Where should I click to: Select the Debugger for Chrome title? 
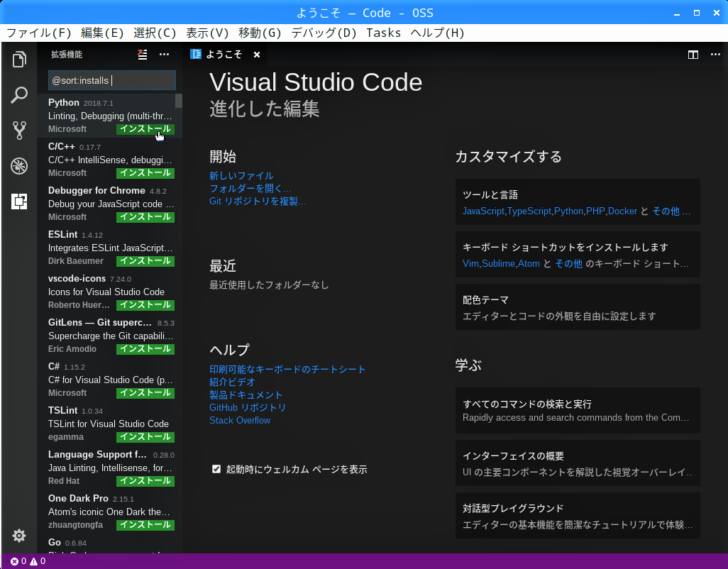(96, 191)
